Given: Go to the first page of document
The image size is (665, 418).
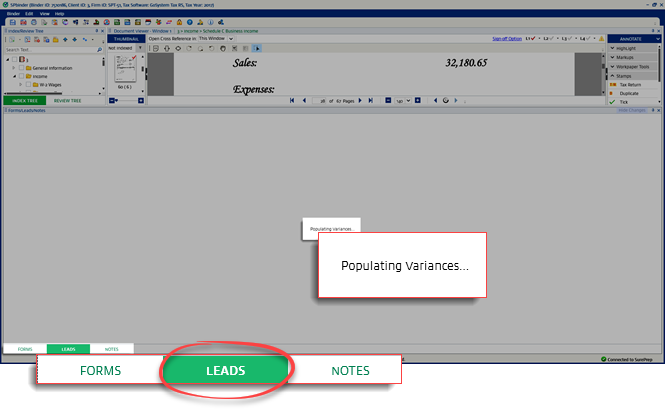Looking at the screenshot, I should pos(292,100).
